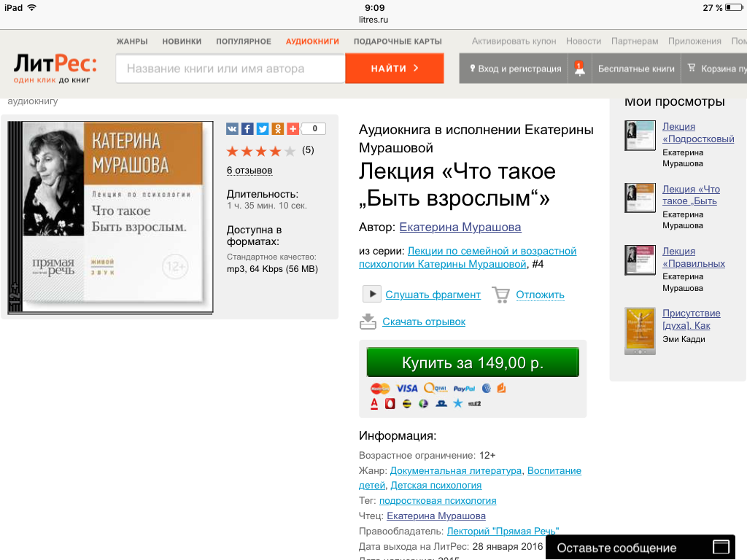Open Присутствие [духа]. Как viewed link
This screenshot has width=747, height=560.
click(x=692, y=319)
